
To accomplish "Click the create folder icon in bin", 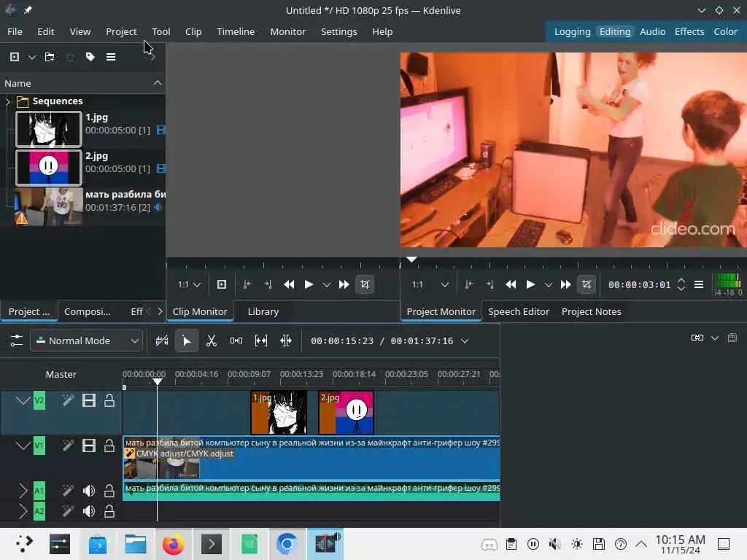I will click(50, 57).
